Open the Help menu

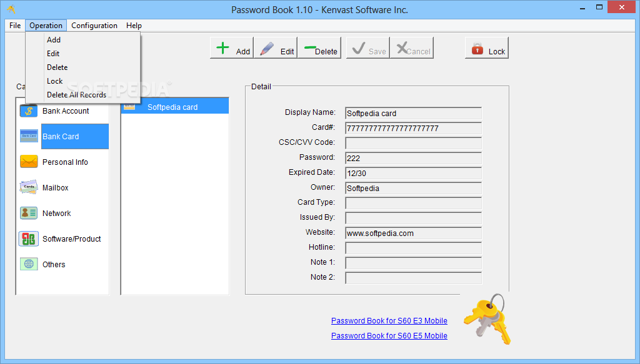[x=134, y=25]
